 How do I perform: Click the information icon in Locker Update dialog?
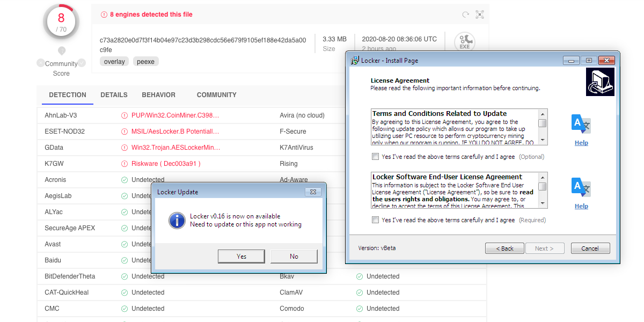point(177,220)
